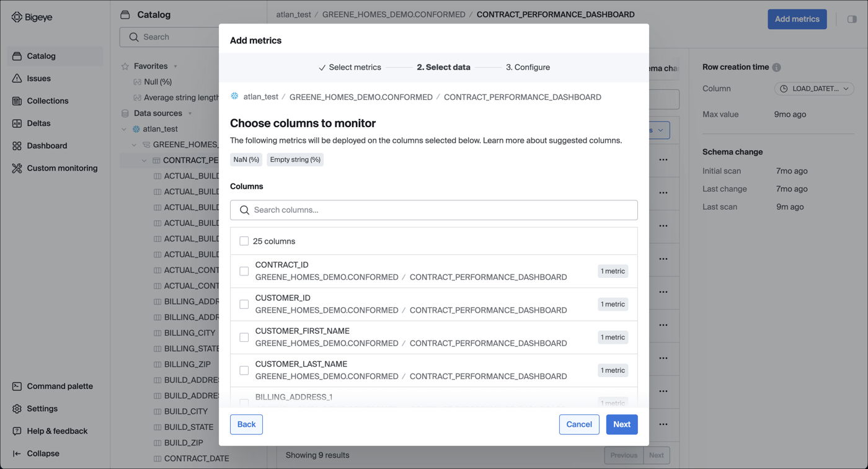Select BUILD_ZIP in the catalog tree
The width and height of the screenshot is (868, 469).
184,443
